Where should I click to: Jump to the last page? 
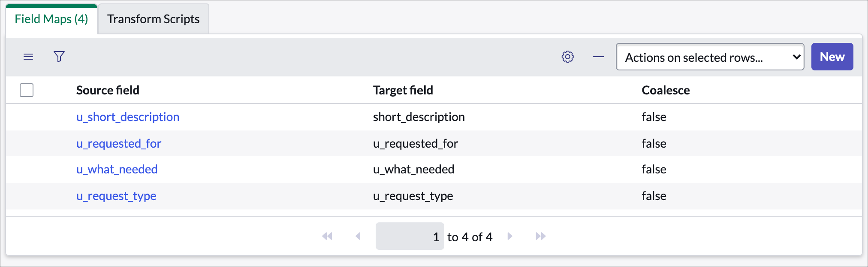point(541,236)
